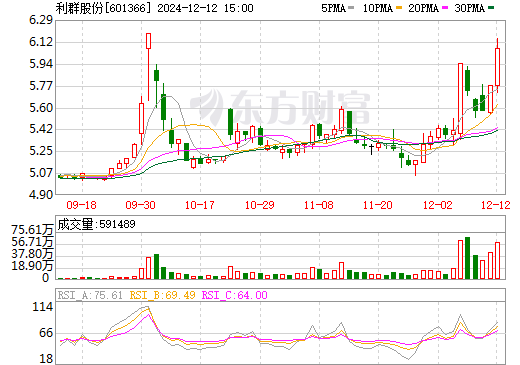520x365 pixels.
Task: Click the 6.29 price axis label
Action: (x=41, y=20)
